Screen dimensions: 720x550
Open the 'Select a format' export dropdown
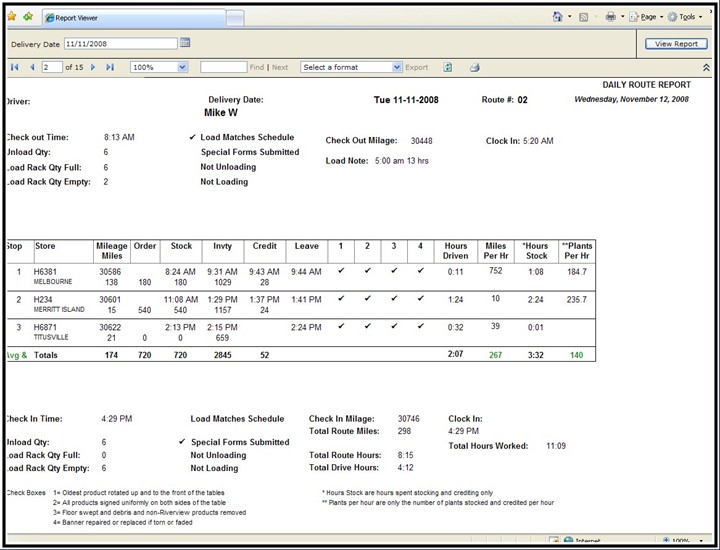coord(351,67)
